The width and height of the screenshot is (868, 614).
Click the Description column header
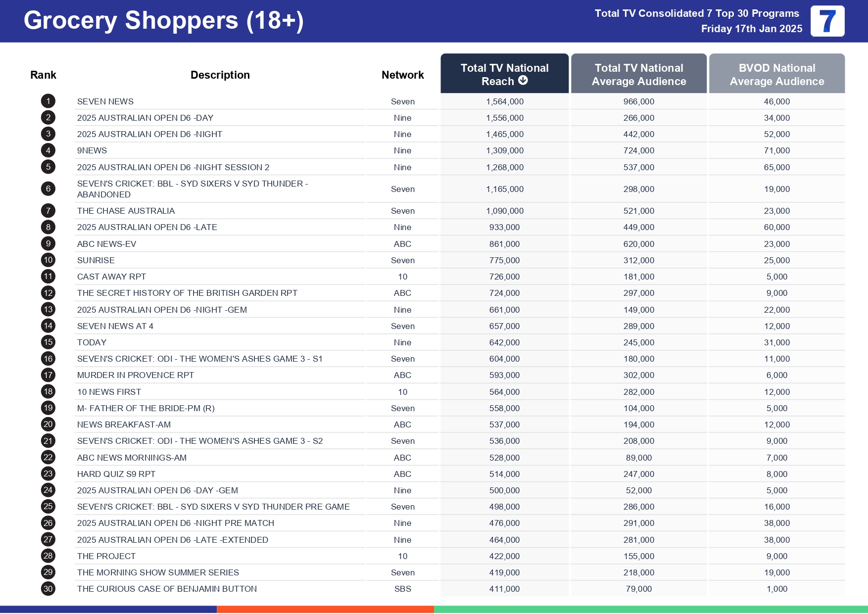(x=220, y=75)
